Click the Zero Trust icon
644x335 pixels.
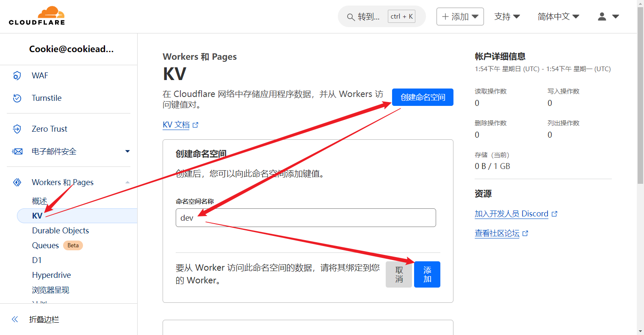(x=17, y=129)
